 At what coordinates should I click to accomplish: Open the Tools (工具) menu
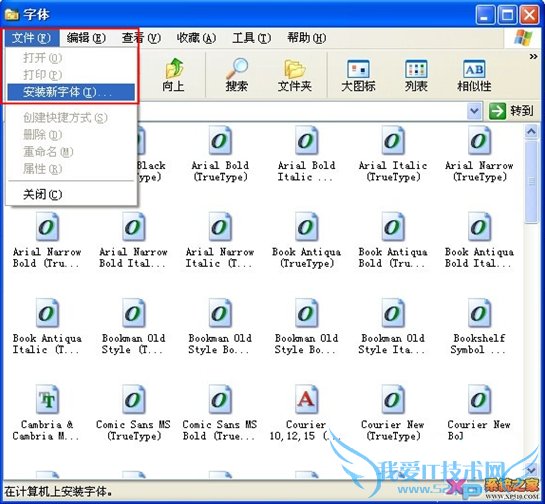click(252, 38)
